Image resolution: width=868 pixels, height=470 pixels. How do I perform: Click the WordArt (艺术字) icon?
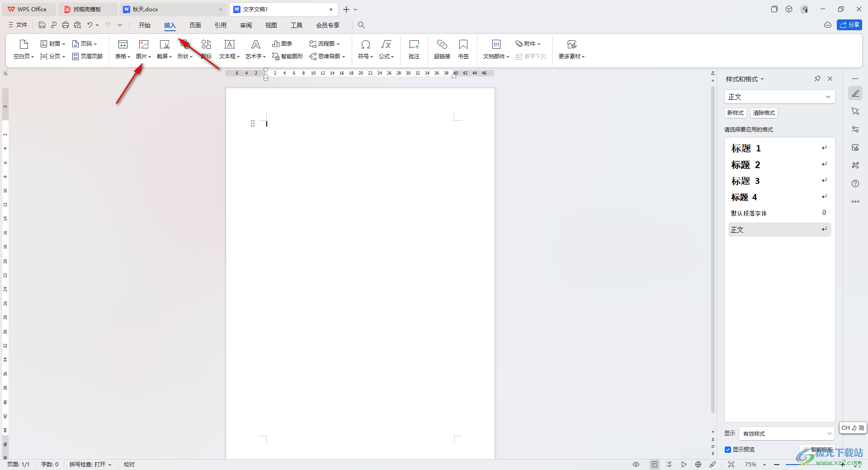pos(256,44)
